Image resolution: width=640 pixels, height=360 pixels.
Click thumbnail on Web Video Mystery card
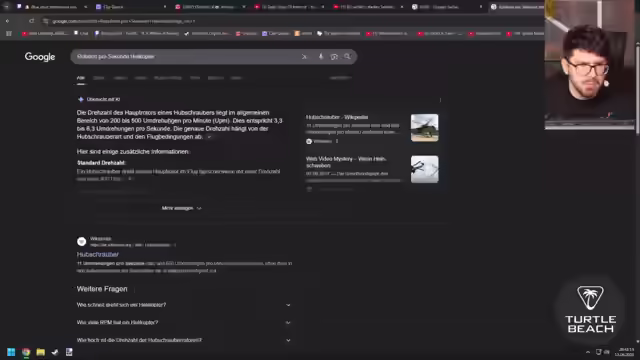(424, 169)
